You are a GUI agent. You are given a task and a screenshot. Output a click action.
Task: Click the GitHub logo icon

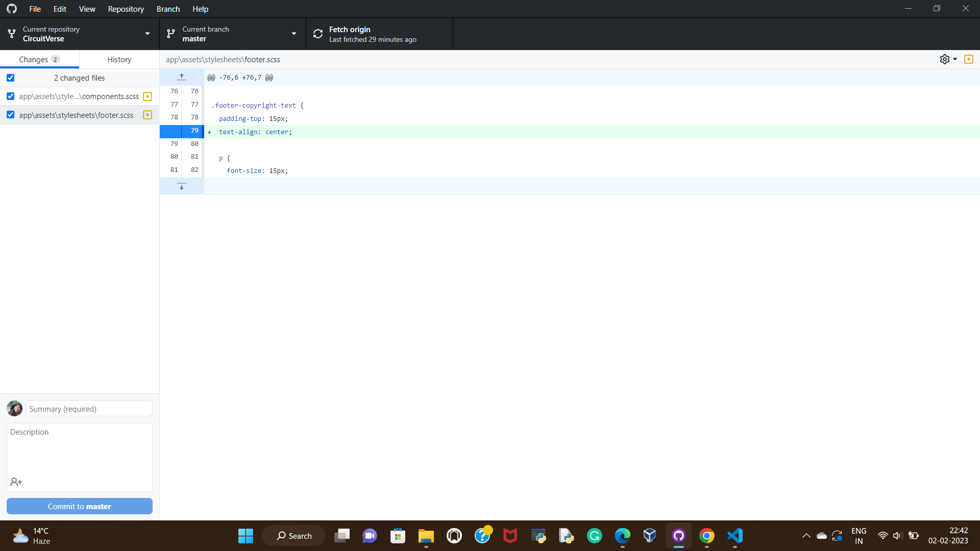coord(11,8)
